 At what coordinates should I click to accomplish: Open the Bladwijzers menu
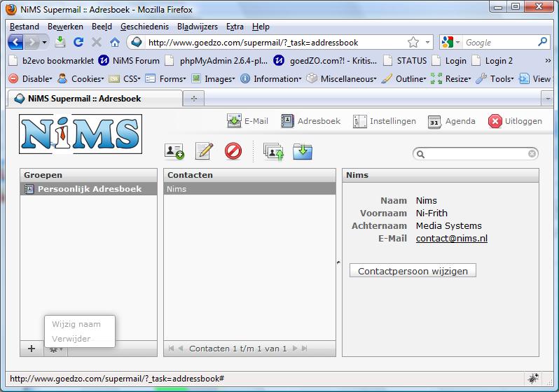pos(198,27)
